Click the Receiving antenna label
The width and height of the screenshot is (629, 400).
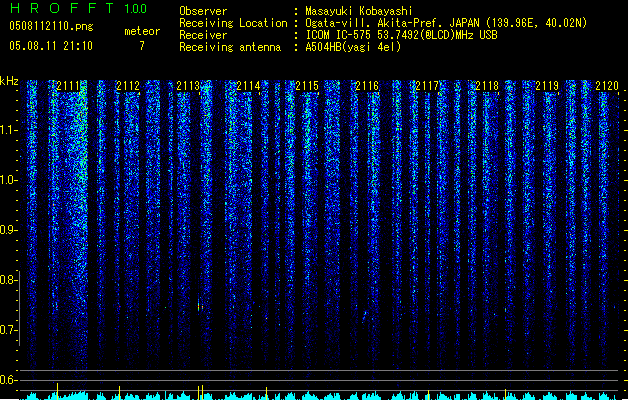pyautogui.click(x=230, y=47)
